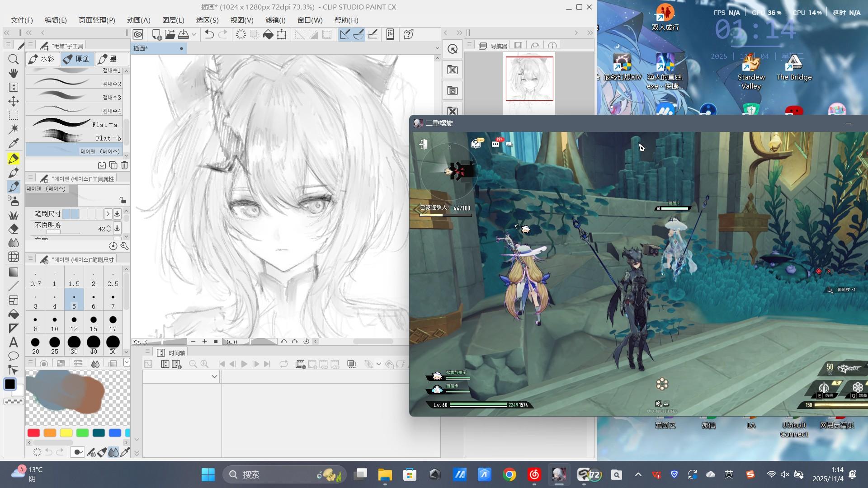The width and height of the screenshot is (868, 488).
Task: Open CLIP STUDIO launcher icon
Action: (x=138, y=34)
